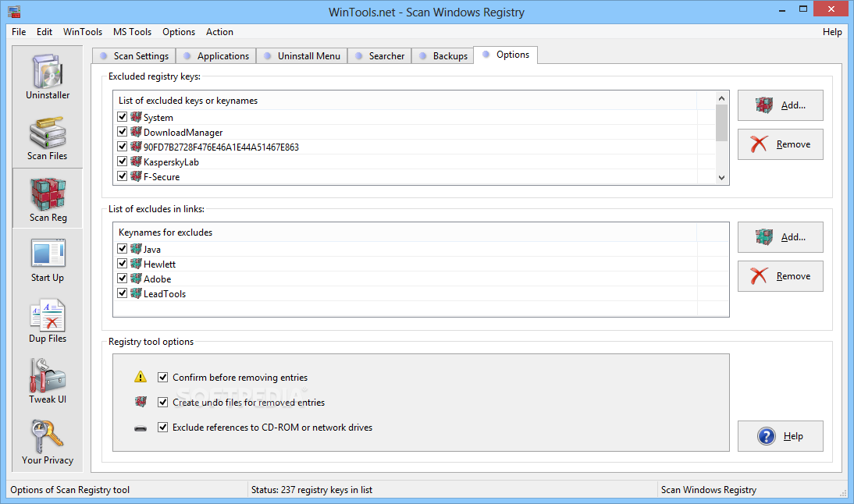Click the registry icon next to F-Secure
Screen dimensions: 854x504
coord(136,176)
